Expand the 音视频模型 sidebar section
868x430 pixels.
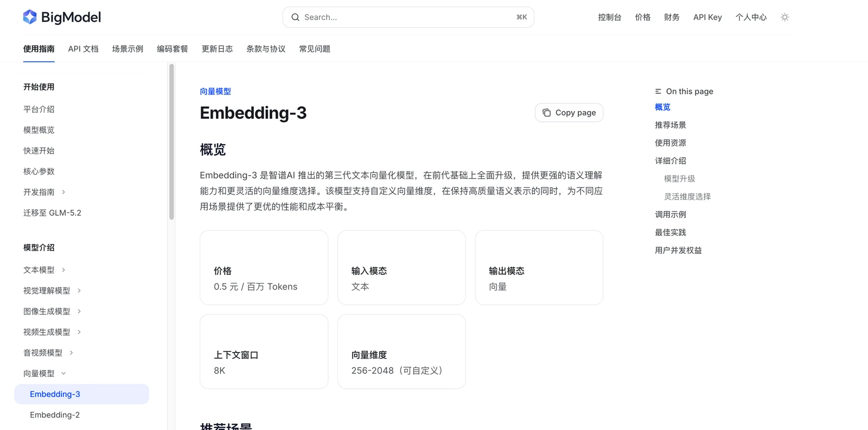pyautogui.click(x=71, y=353)
